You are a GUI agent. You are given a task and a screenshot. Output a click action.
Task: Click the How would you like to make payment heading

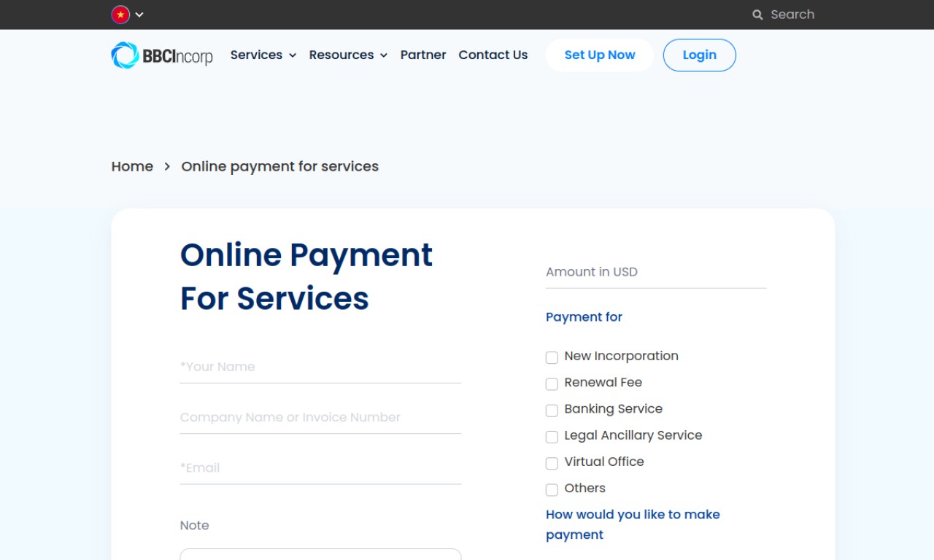coord(633,524)
